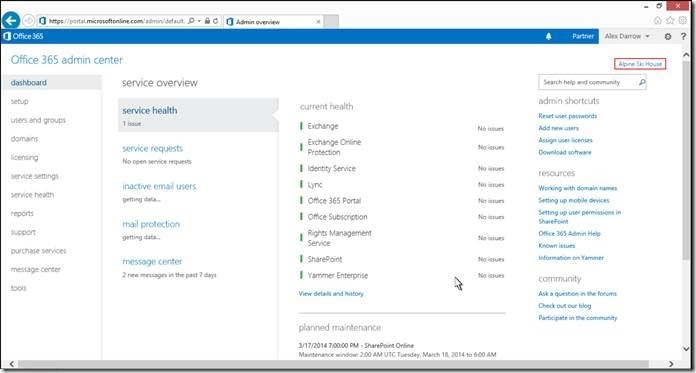Click the browser Back arrow button

pyautogui.click(x=11, y=20)
